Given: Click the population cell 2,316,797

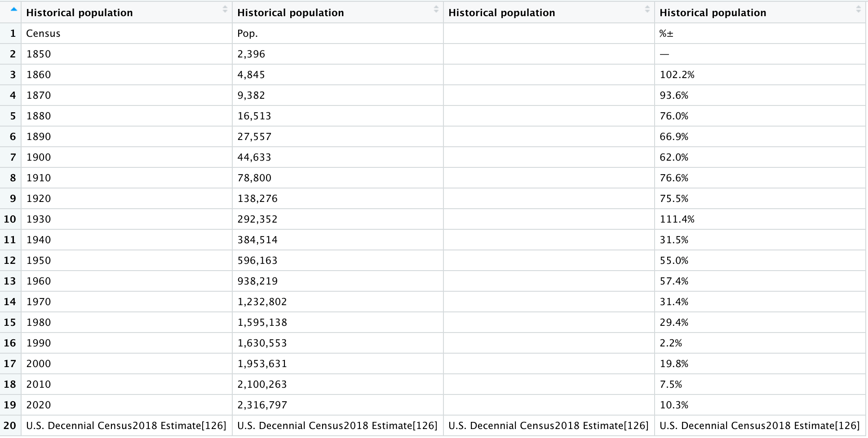Looking at the screenshot, I should pos(262,405).
